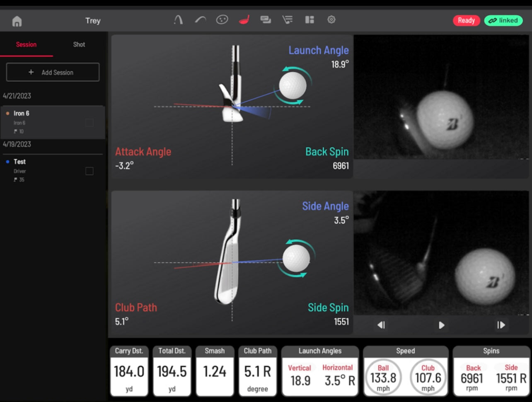Tick the Test Driver session checkbox
The image size is (532, 402).
pos(89,171)
